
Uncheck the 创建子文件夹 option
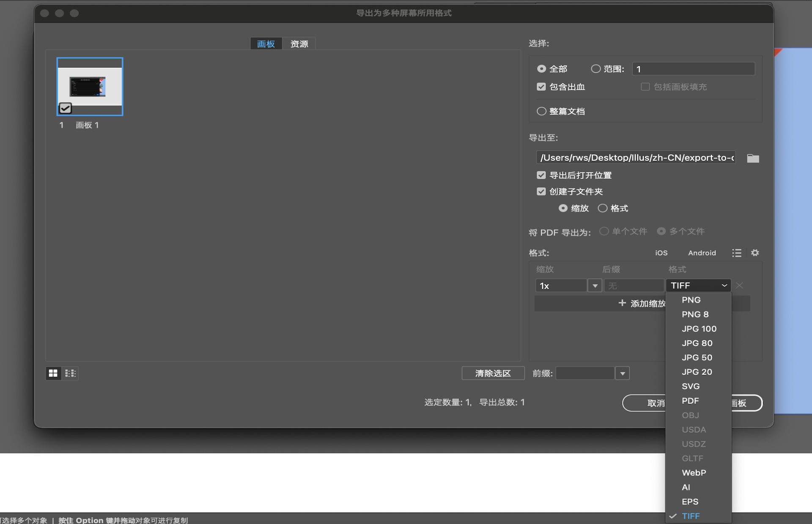click(541, 191)
